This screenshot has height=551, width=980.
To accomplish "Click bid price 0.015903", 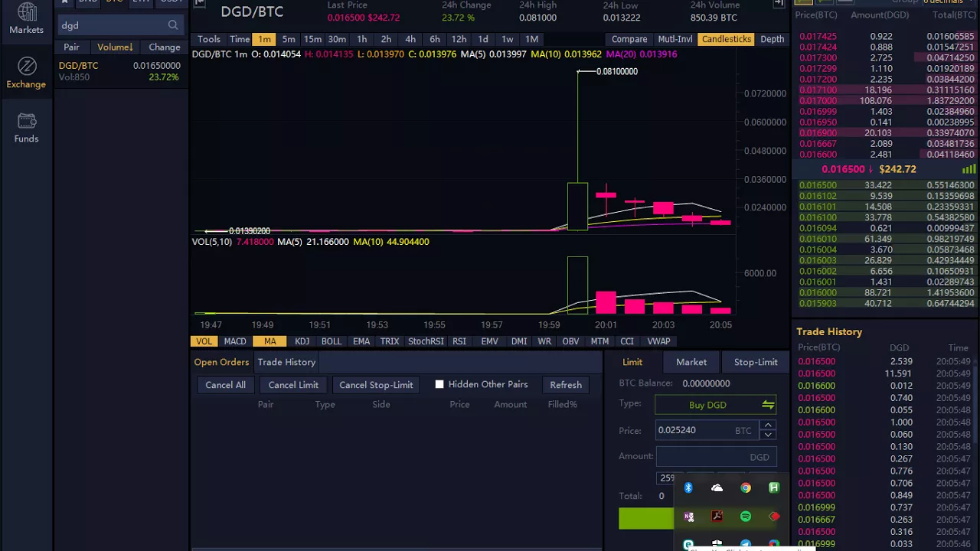I will click(x=818, y=303).
